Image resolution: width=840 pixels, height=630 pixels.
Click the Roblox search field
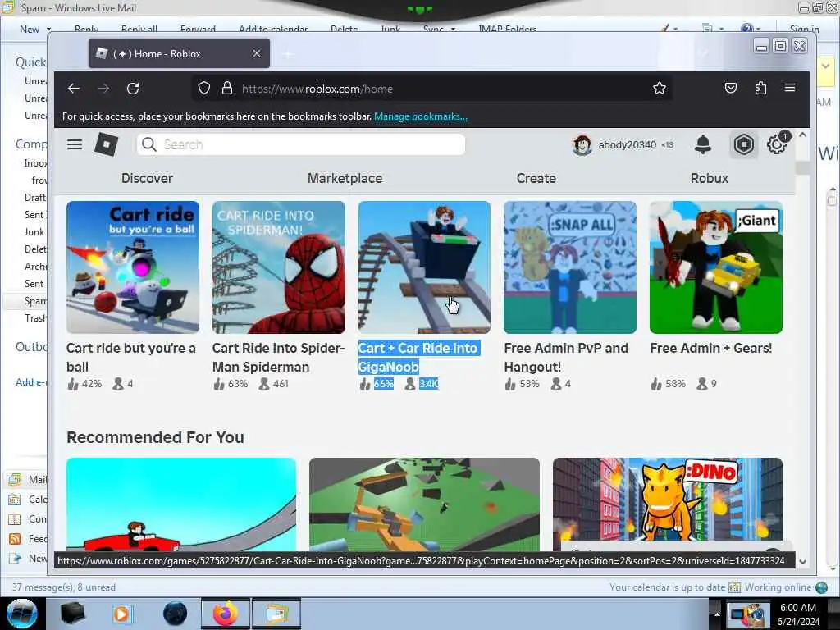pos(301,144)
